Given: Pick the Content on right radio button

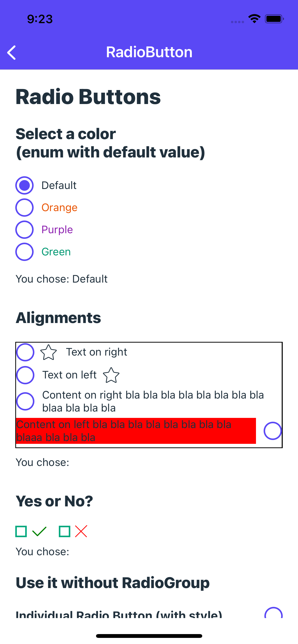Looking at the screenshot, I should (x=25, y=401).
